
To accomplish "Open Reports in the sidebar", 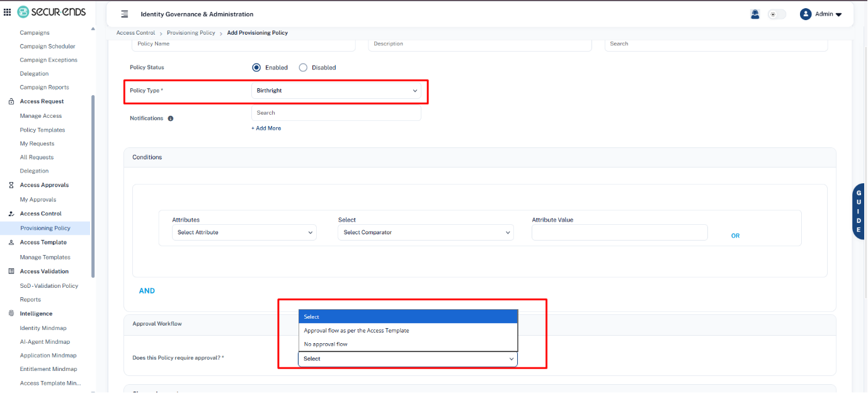I will [x=30, y=300].
